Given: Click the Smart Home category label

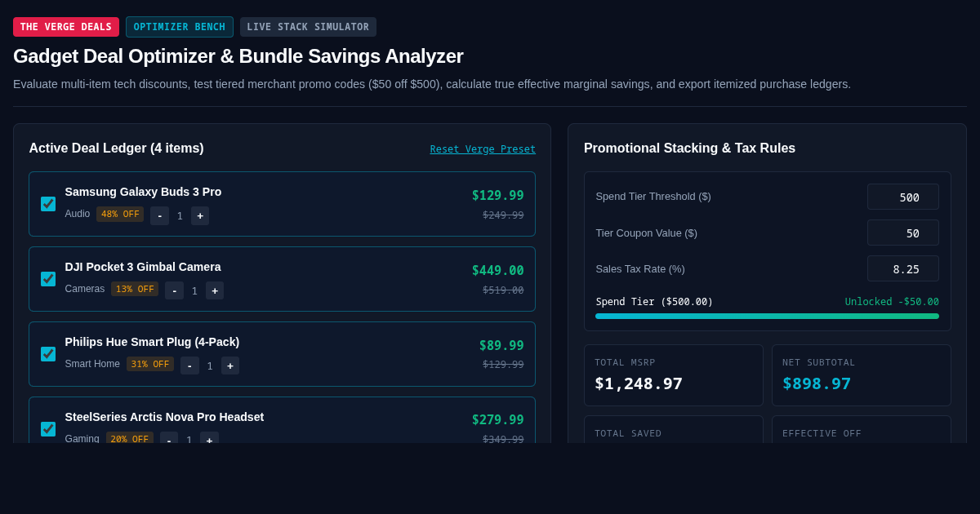Looking at the screenshot, I should 92,364.
